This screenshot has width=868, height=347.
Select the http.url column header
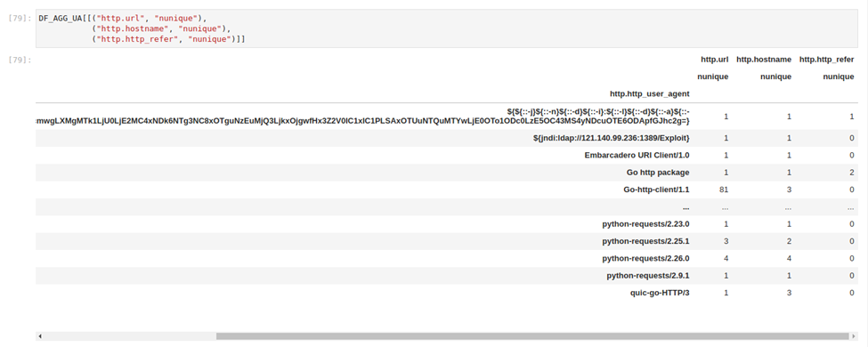pyautogui.click(x=714, y=60)
